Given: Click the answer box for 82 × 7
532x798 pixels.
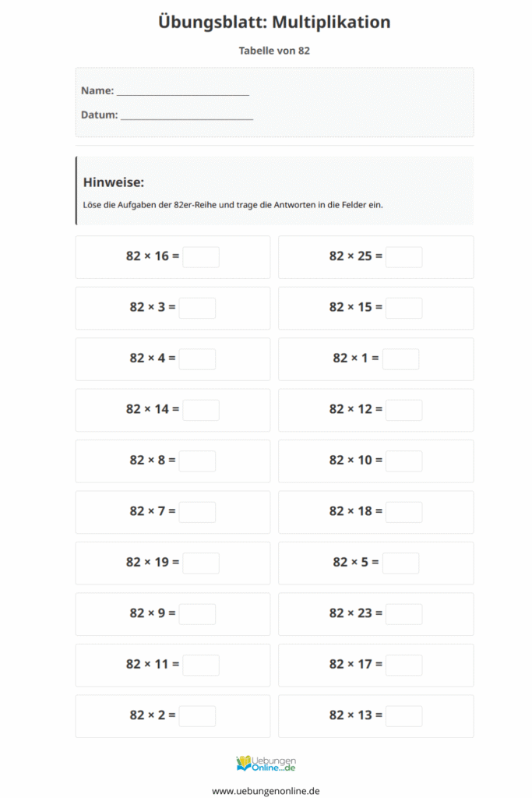Looking at the screenshot, I should [x=197, y=512].
